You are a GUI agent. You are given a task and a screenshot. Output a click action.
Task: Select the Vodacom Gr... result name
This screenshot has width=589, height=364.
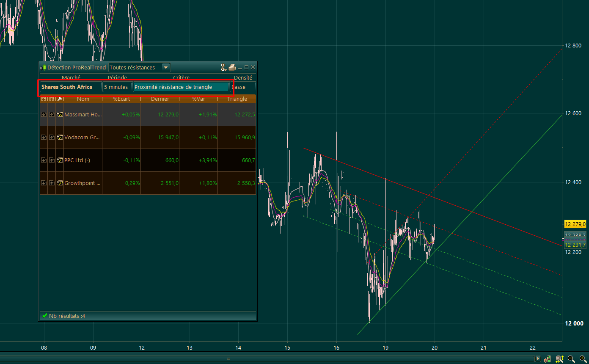tap(83, 137)
